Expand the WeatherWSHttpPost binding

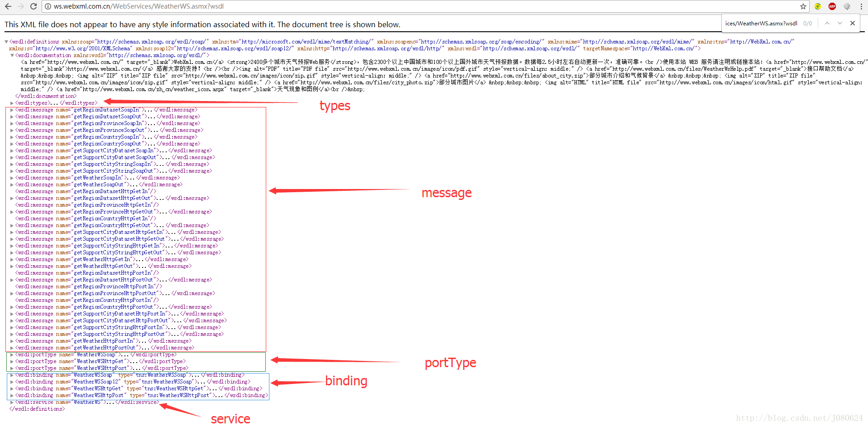(x=12, y=395)
